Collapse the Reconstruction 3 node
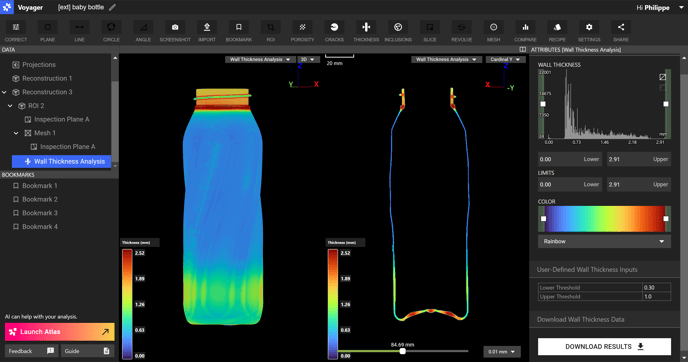The image size is (688, 362). [x=4, y=92]
